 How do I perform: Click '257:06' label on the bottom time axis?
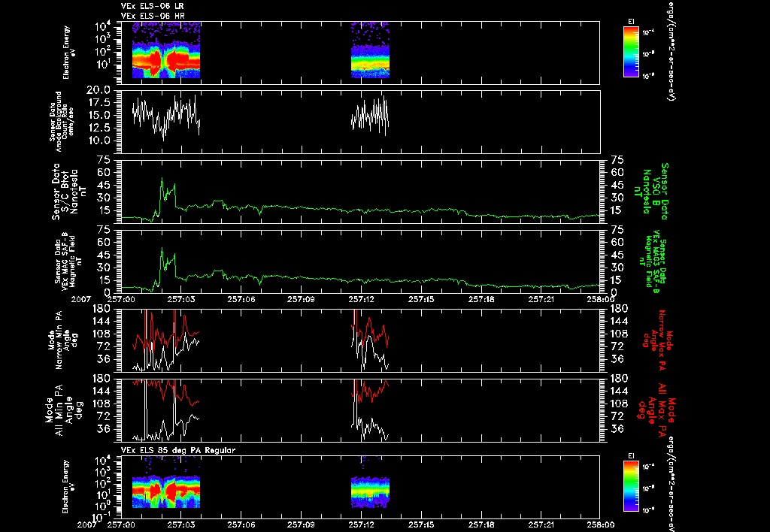tap(241, 524)
